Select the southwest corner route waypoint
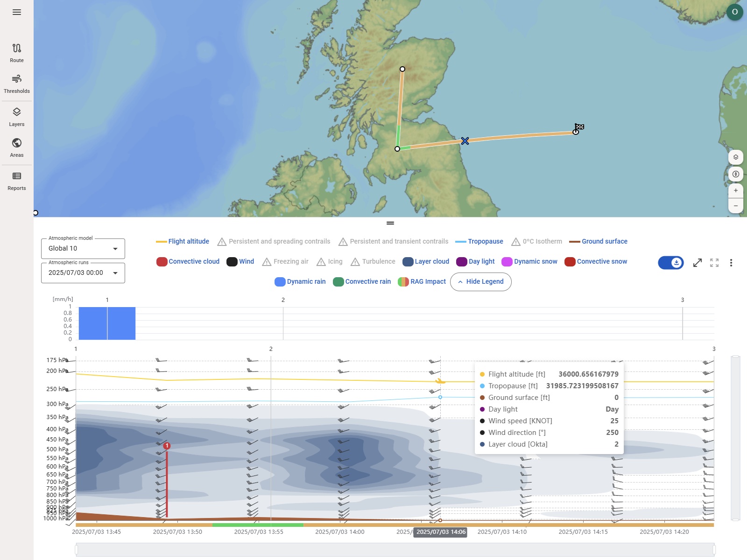Image resolution: width=747 pixels, height=560 pixels. (397, 149)
